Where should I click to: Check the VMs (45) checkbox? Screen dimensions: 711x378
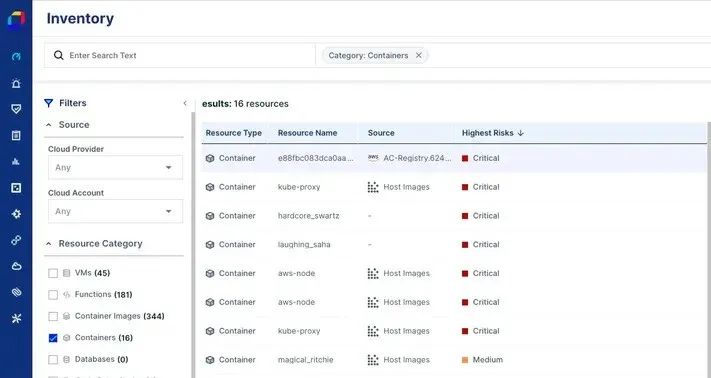(53, 273)
